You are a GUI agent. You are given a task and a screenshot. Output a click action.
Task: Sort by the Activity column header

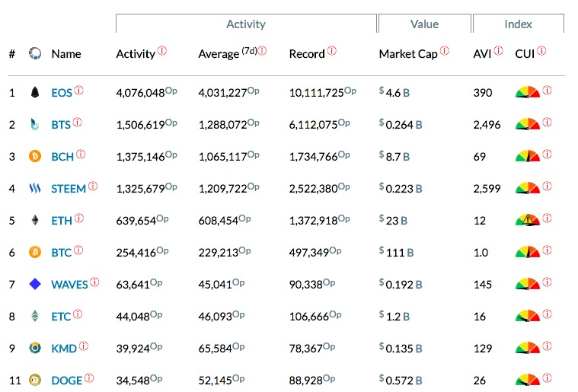coord(136,54)
